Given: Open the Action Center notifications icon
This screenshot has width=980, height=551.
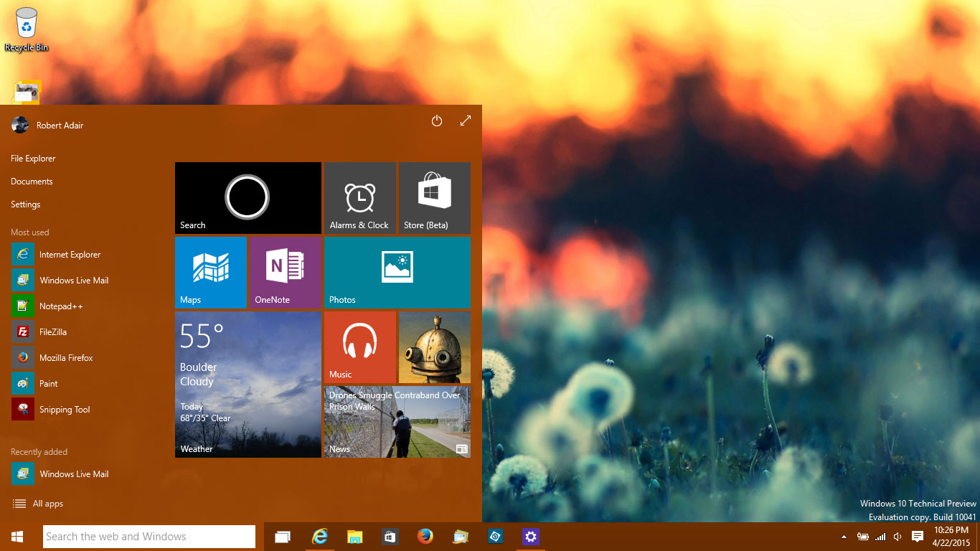Looking at the screenshot, I should click(x=917, y=537).
